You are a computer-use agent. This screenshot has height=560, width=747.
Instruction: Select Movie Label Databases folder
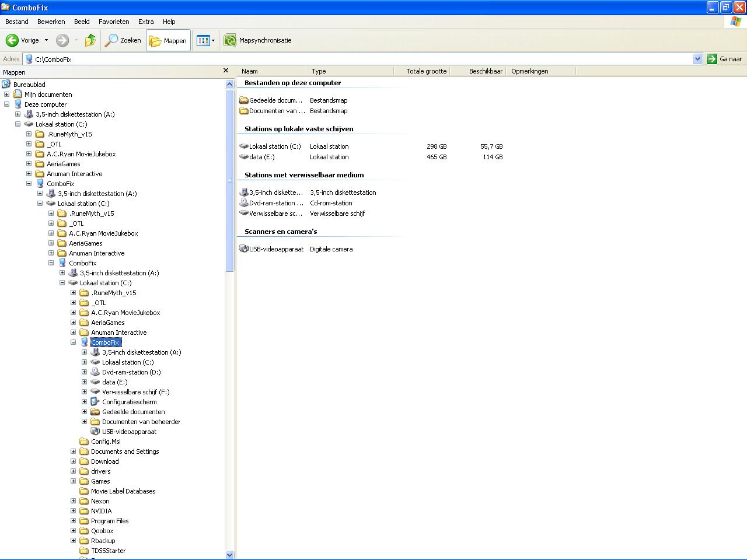123,491
